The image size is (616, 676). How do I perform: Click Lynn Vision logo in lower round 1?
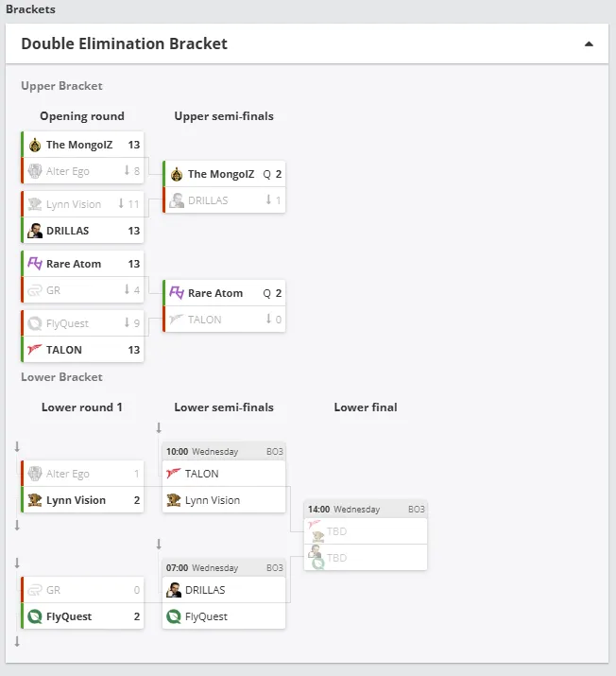coord(35,500)
